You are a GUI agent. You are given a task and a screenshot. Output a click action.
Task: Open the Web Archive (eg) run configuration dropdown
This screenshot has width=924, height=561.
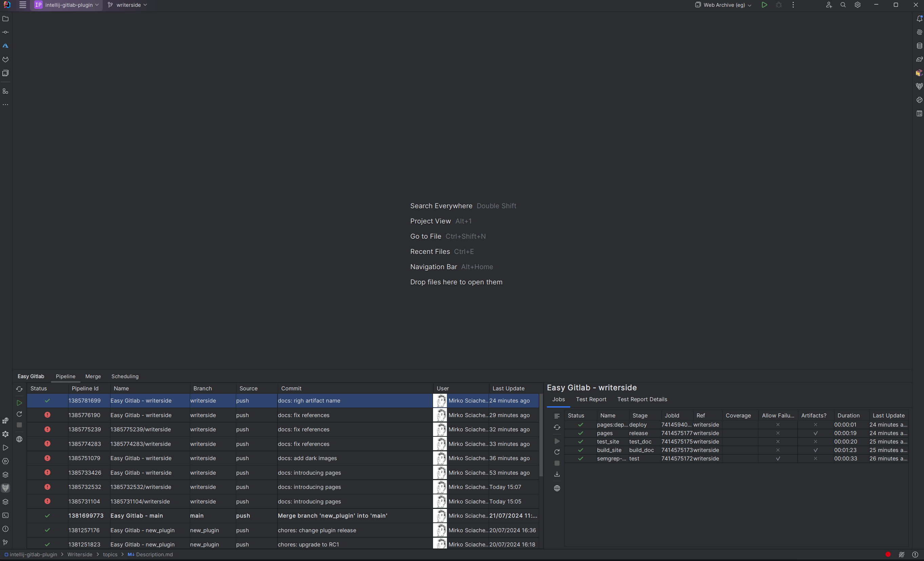coord(723,5)
